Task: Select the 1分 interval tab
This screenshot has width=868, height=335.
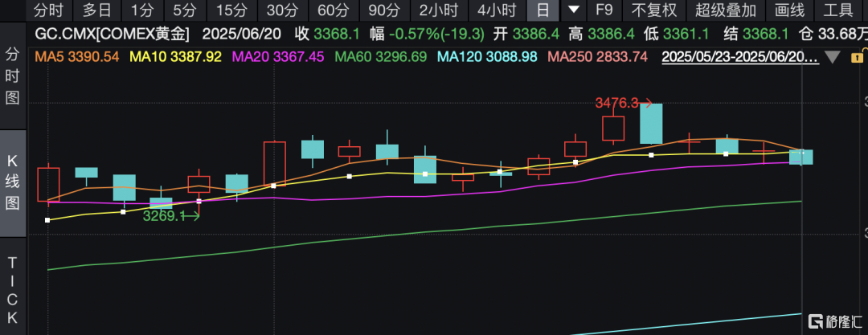Action: (x=142, y=10)
